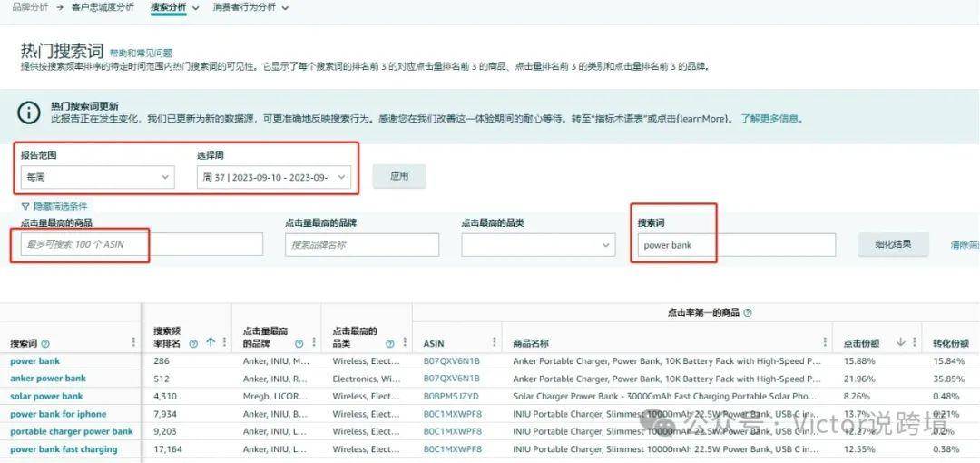Image resolution: width=980 pixels, height=463 pixels.
Task: Open three-dot column menu for 点击量最高的品牌
Action: (x=314, y=342)
